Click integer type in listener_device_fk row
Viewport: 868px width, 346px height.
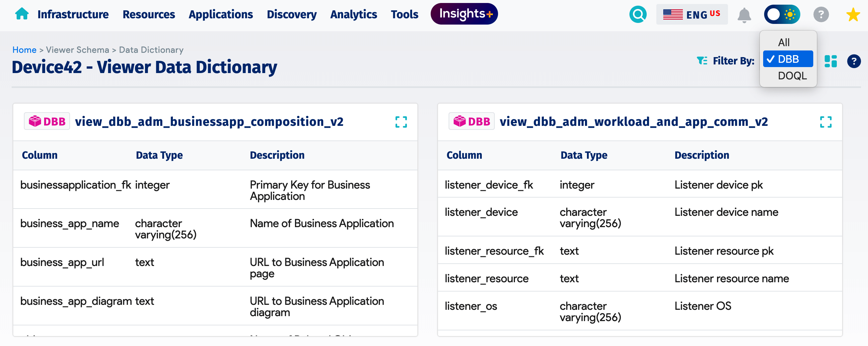tap(577, 185)
